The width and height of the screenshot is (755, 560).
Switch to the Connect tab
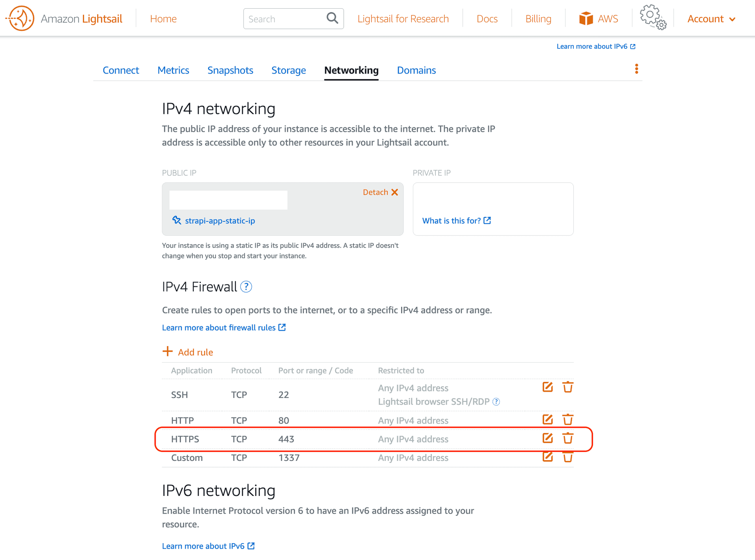(x=121, y=70)
